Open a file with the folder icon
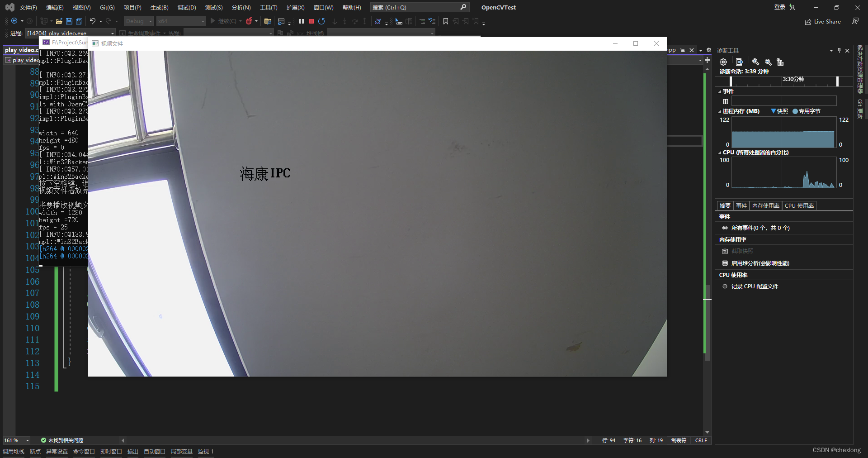This screenshot has height=458, width=868. (59, 21)
